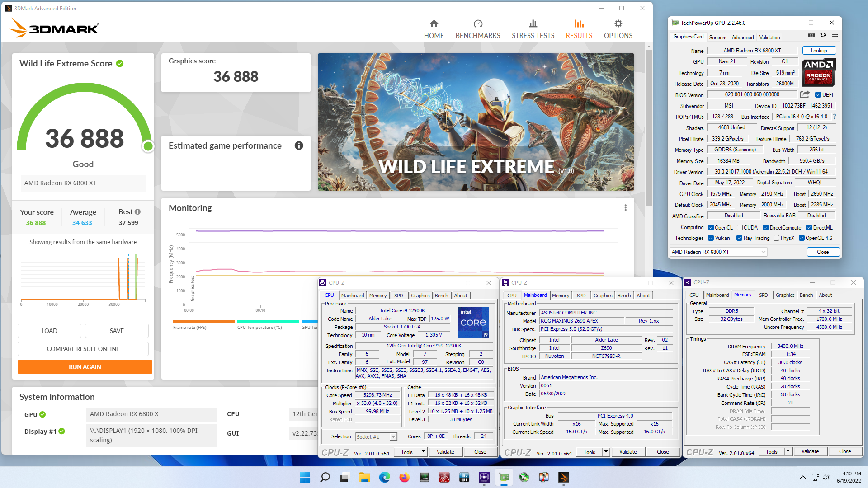868x488 pixels.
Task: Click the RUN AGAIN button
Action: click(x=85, y=367)
